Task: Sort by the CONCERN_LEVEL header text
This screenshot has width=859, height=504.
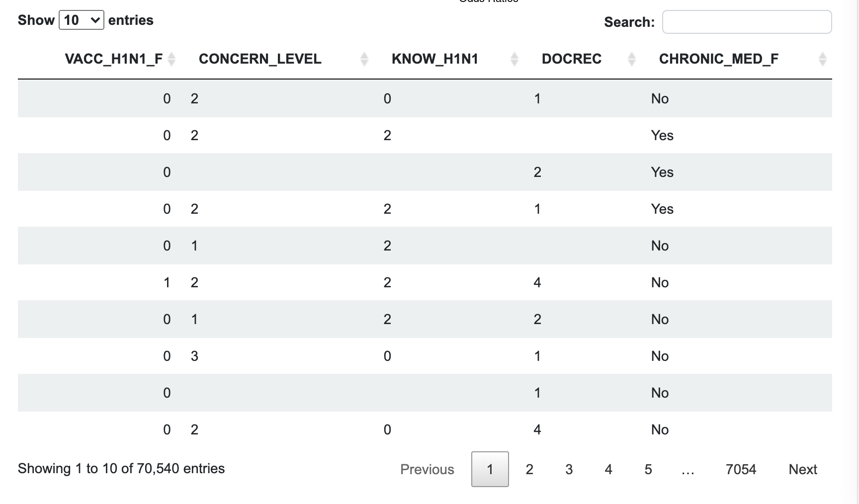Action: click(260, 59)
